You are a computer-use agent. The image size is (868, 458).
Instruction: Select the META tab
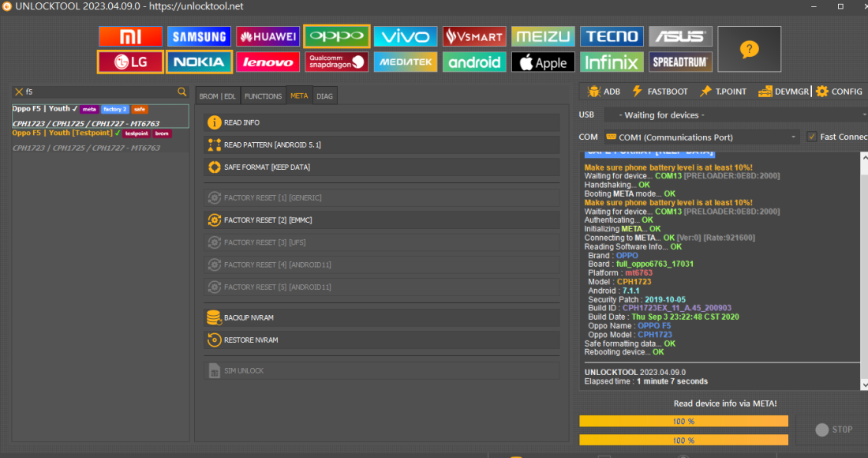[x=299, y=96]
